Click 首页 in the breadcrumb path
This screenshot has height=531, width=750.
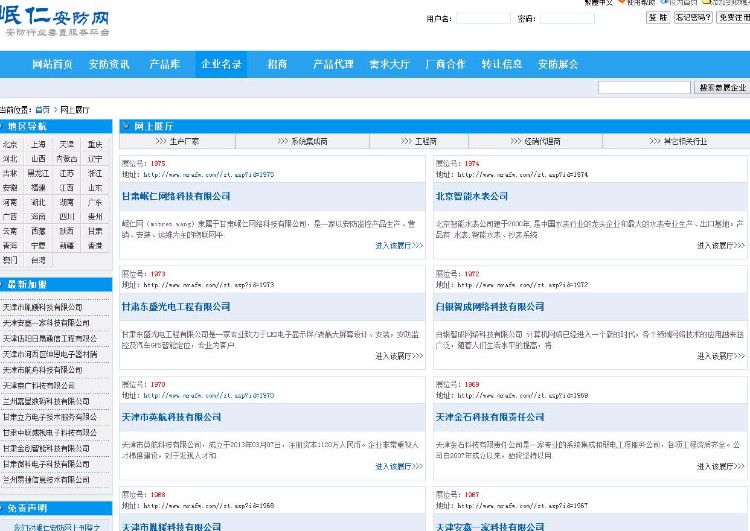[x=42, y=109]
